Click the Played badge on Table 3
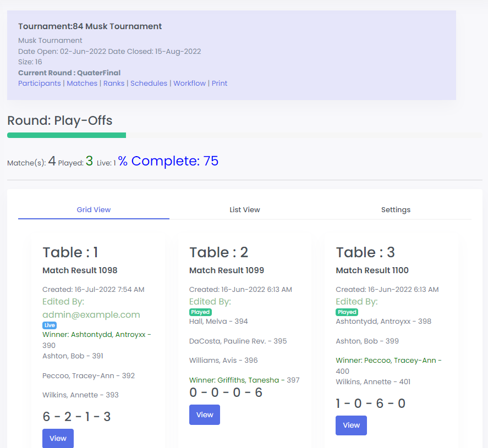 point(347,312)
